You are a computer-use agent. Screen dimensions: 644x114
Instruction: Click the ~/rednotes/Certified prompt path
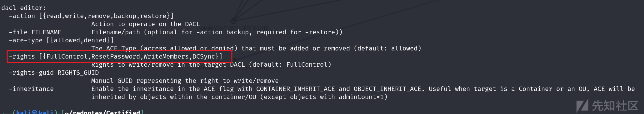[x=102, y=112]
